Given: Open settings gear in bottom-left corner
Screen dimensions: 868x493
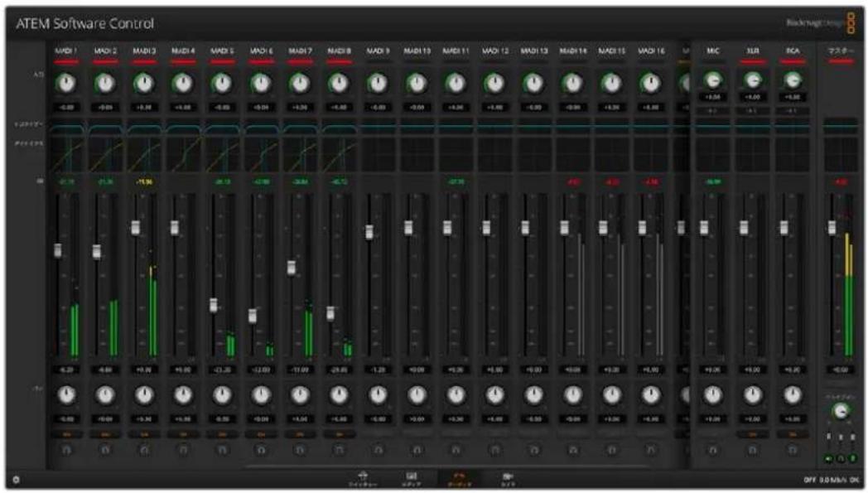Looking at the screenshot, I should (x=16, y=480).
